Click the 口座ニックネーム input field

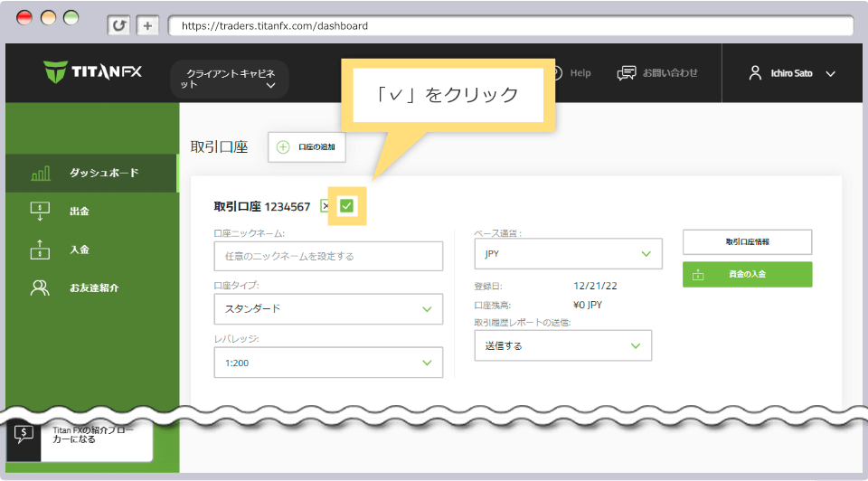click(328, 256)
